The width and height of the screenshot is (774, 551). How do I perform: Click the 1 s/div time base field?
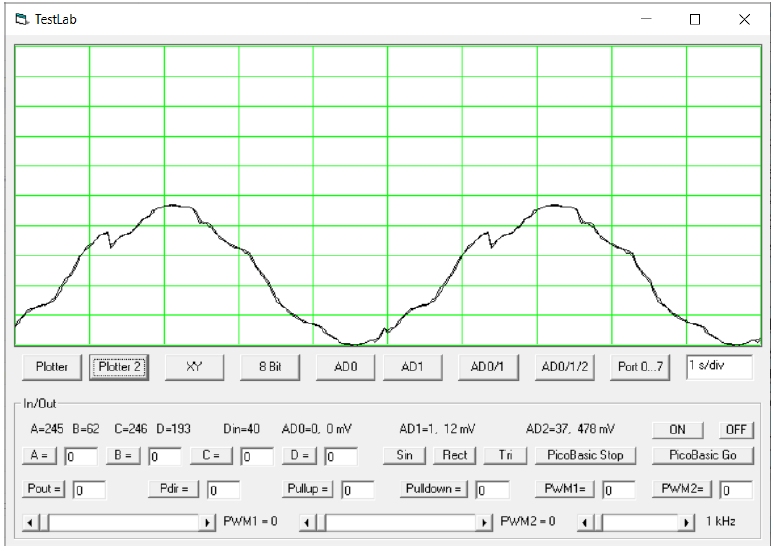point(721,366)
